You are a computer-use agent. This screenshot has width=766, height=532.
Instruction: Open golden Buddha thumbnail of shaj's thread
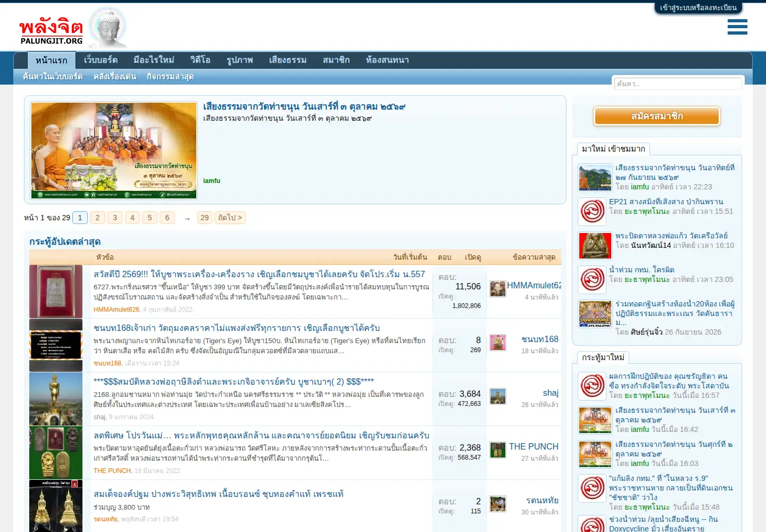pos(56,399)
